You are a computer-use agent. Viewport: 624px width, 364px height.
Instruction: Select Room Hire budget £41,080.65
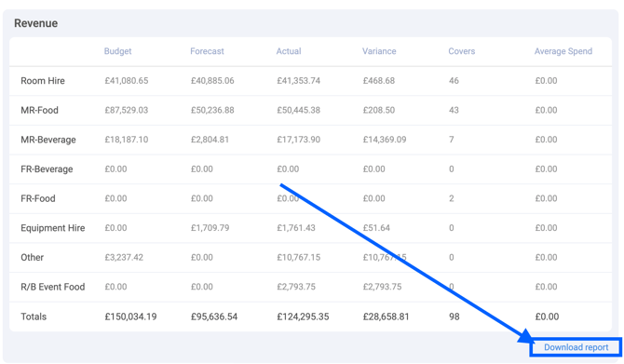click(126, 81)
